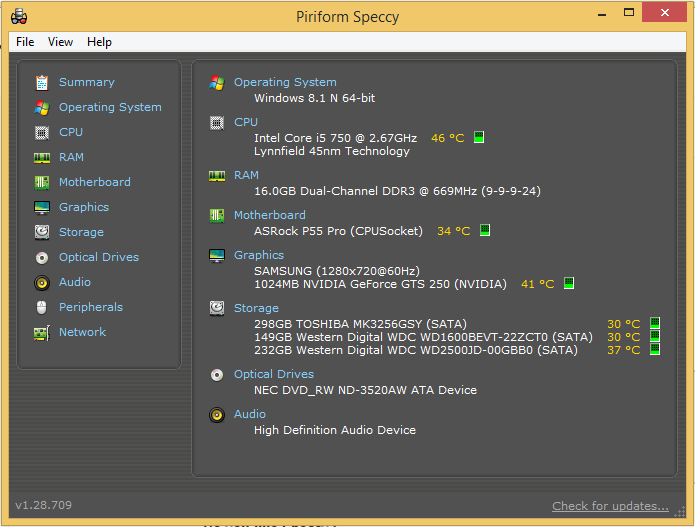
Task: Click the Motherboard heading link in main panel
Action: pos(269,215)
